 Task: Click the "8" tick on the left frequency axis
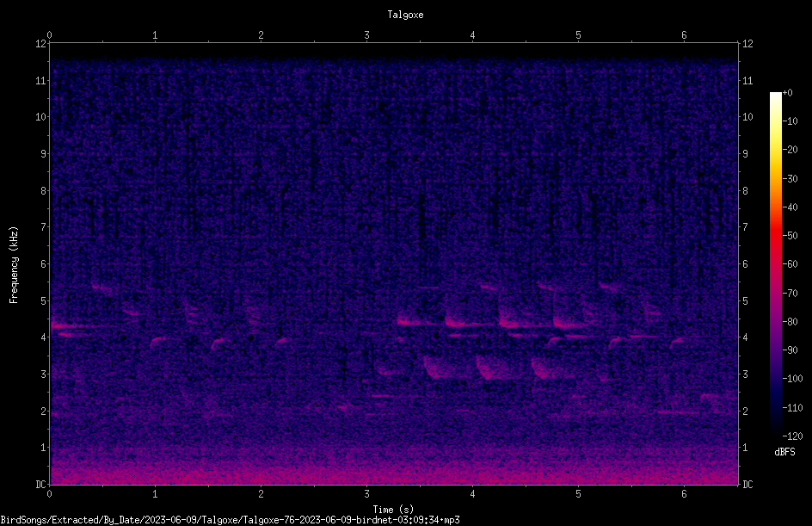point(44,191)
